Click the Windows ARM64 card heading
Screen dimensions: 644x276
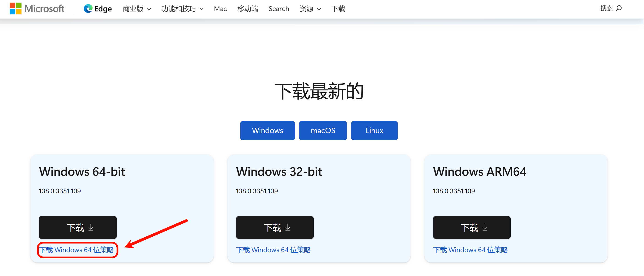pyautogui.click(x=480, y=172)
